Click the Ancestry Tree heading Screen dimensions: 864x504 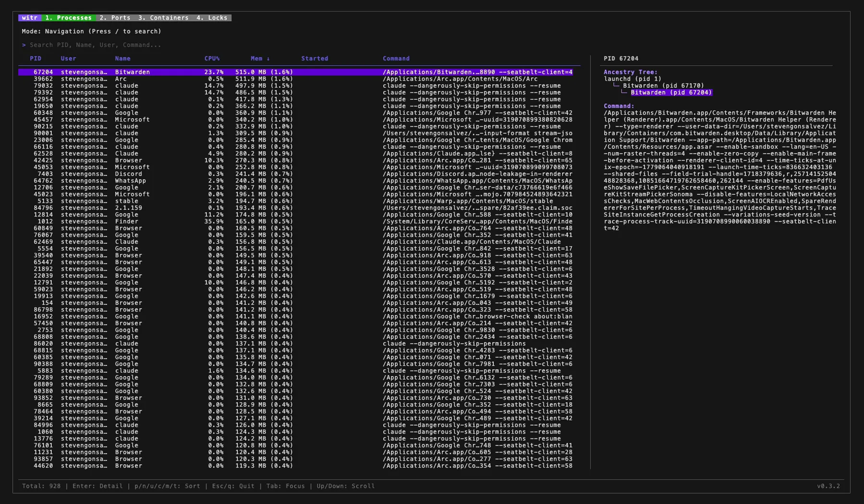coord(630,72)
